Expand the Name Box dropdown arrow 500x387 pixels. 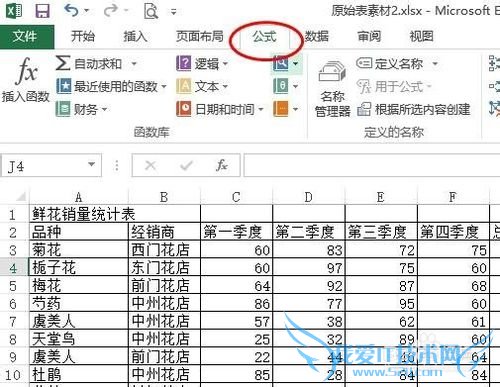pos(91,165)
